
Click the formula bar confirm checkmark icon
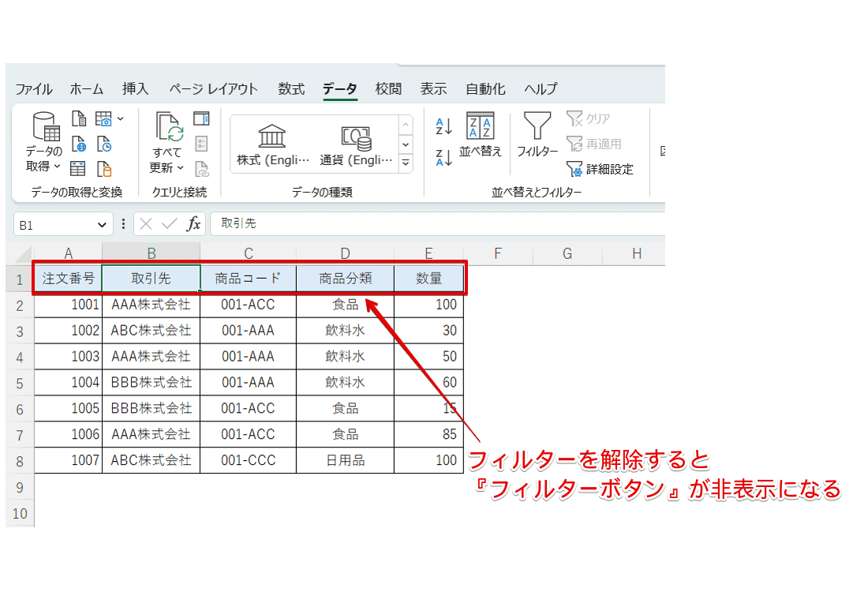[169, 223]
